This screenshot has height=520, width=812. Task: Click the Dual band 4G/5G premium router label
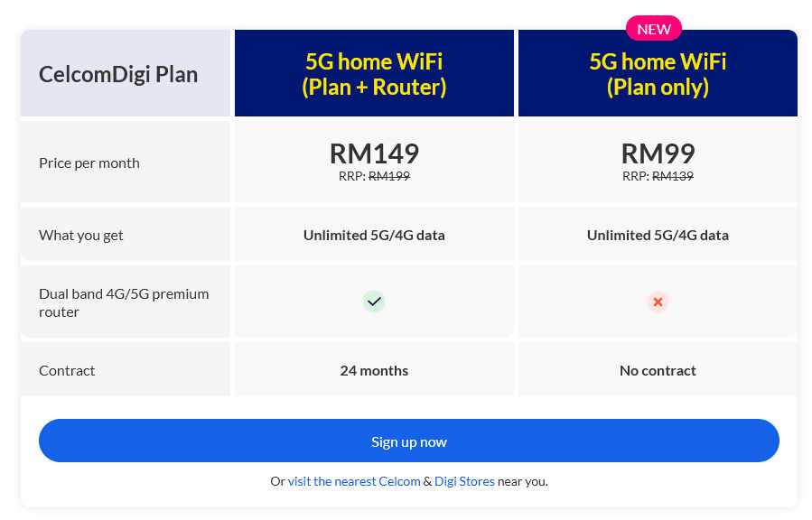point(124,302)
